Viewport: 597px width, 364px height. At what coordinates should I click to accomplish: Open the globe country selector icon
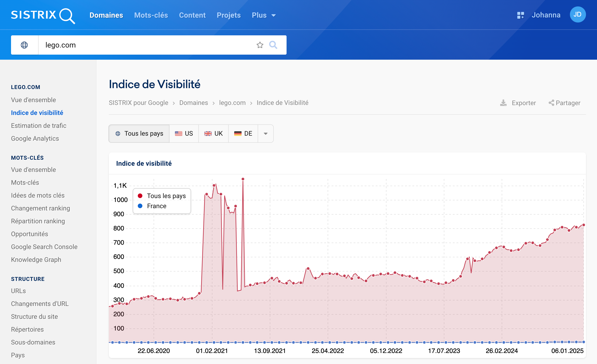pos(24,45)
